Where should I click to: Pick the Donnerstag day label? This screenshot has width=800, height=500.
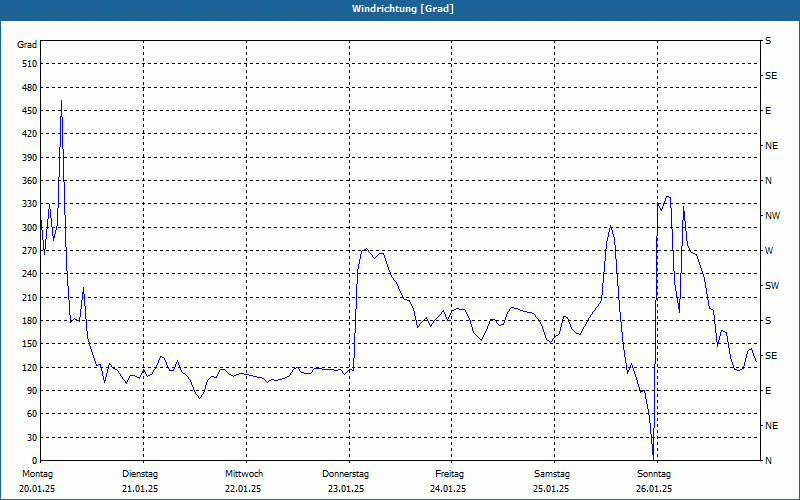coord(345,474)
